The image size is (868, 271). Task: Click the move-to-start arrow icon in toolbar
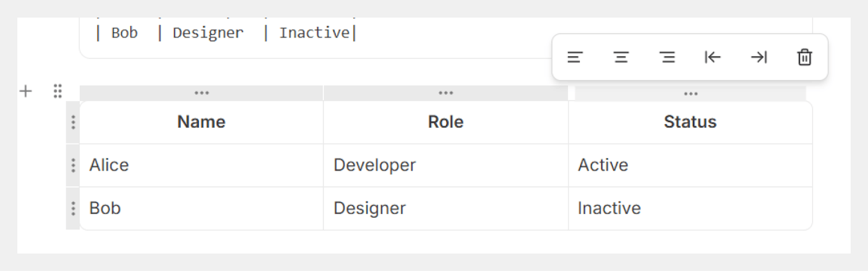click(x=713, y=57)
